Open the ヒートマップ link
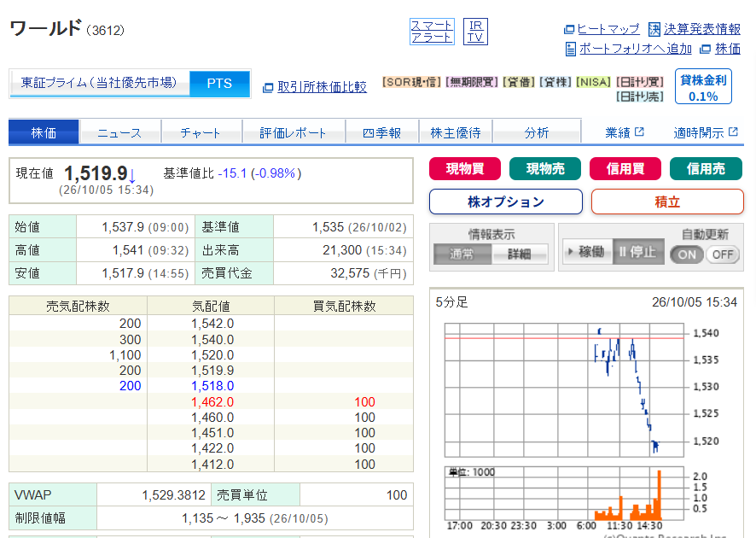 click(608, 29)
